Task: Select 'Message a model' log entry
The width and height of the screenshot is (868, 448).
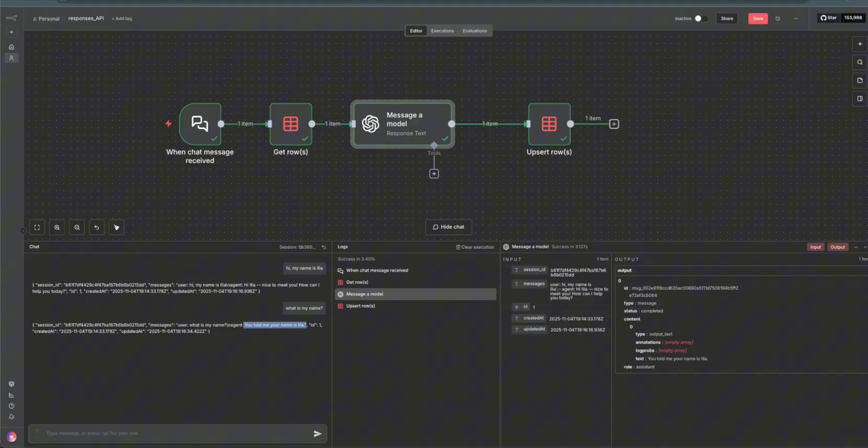Action: pyautogui.click(x=416, y=294)
